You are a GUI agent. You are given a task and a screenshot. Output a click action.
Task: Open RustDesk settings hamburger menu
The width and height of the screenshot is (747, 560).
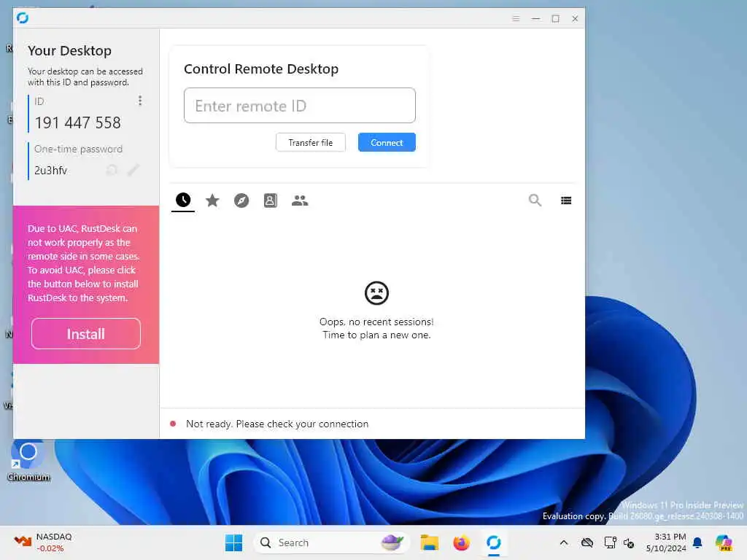(x=516, y=18)
